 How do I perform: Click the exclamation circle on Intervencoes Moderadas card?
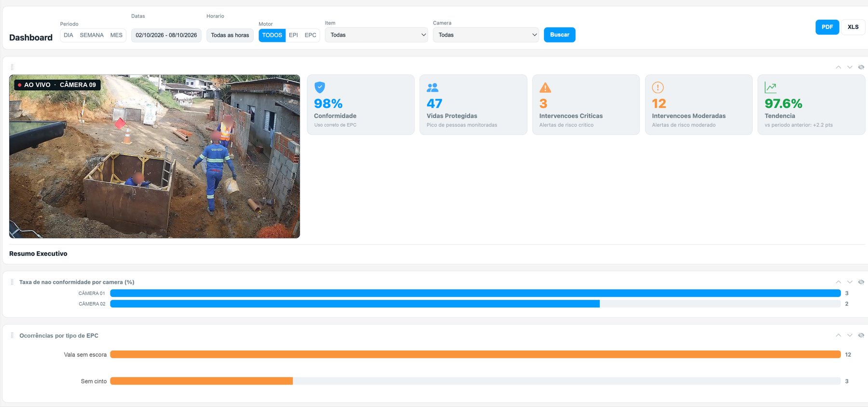pos(658,87)
